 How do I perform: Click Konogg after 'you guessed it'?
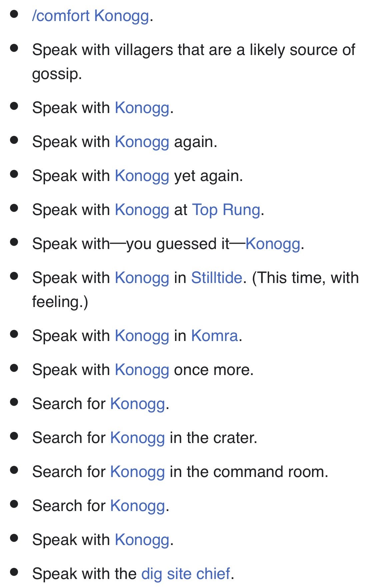coord(273,244)
